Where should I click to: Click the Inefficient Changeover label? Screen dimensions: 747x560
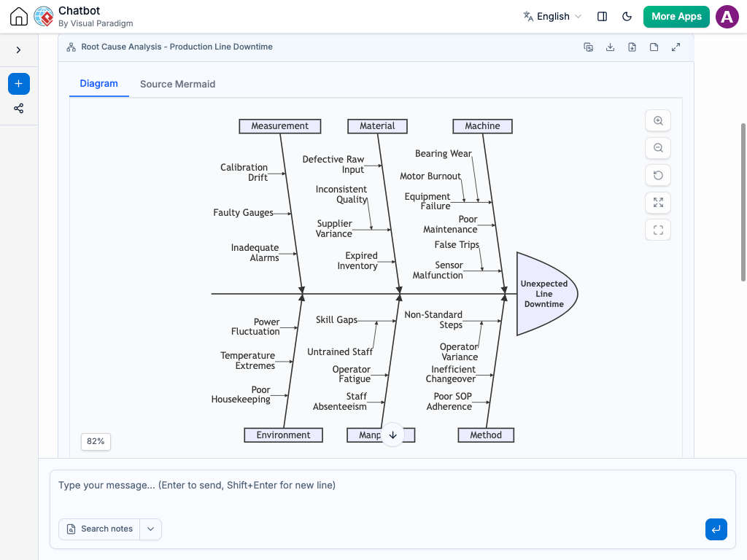click(x=451, y=374)
